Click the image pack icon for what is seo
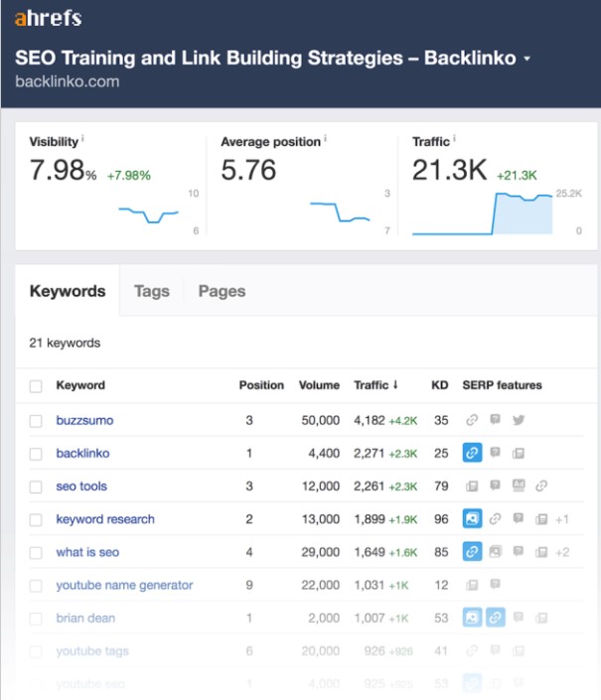Screen dimensions: 601x700 495,552
